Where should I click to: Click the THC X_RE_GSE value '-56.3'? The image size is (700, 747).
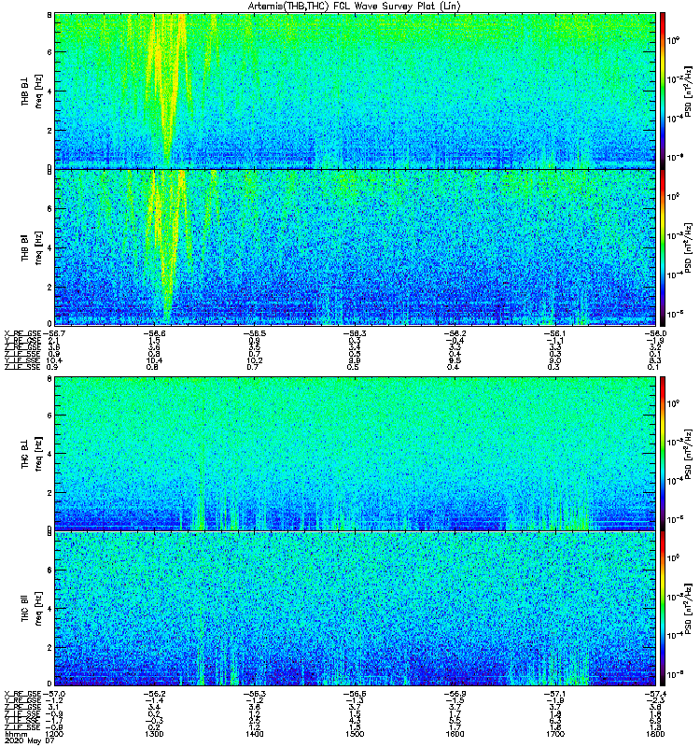tap(254, 694)
